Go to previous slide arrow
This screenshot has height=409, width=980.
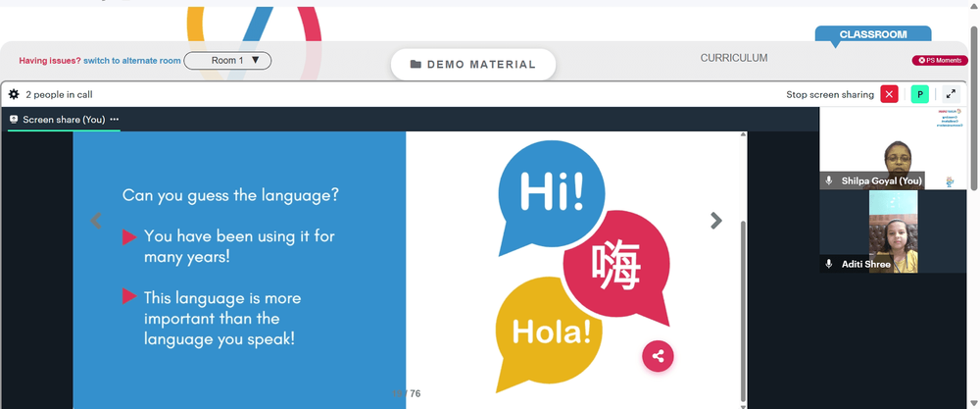[96, 220]
